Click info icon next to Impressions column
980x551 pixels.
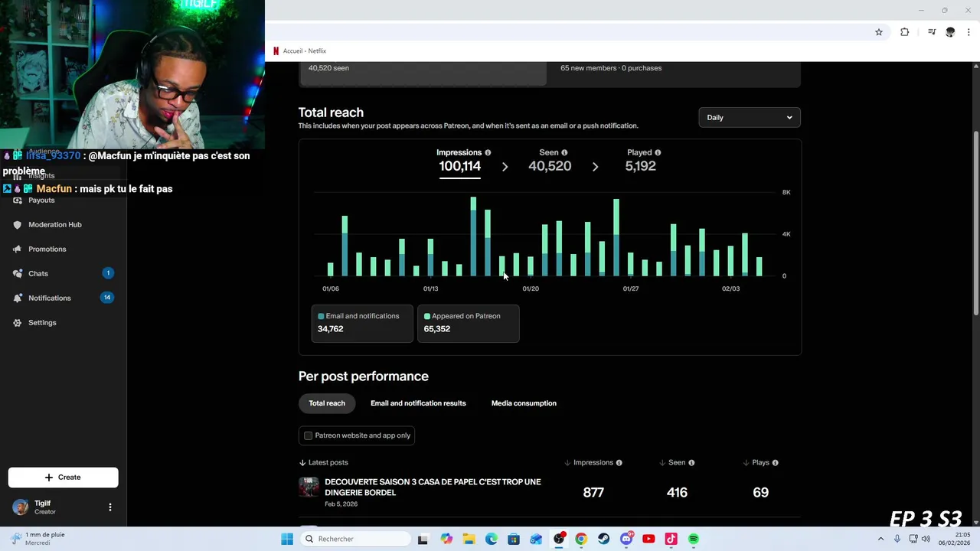click(619, 463)
